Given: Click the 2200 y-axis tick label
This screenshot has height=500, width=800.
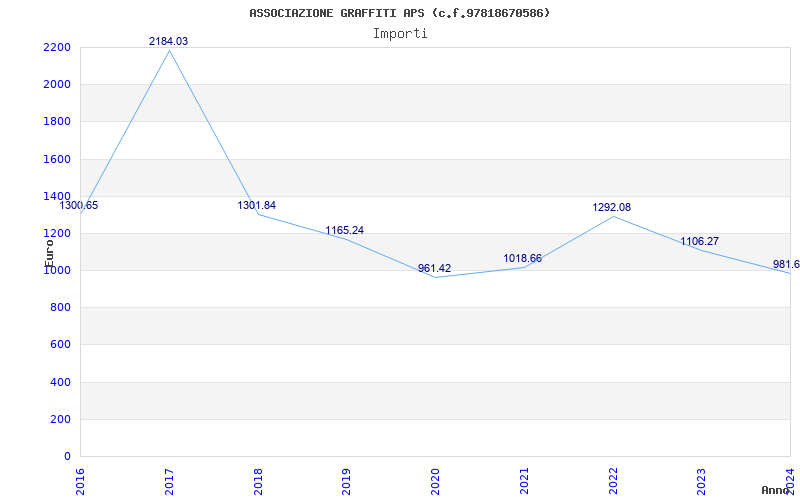Looking at the screenshot, I should click(57, 47).
